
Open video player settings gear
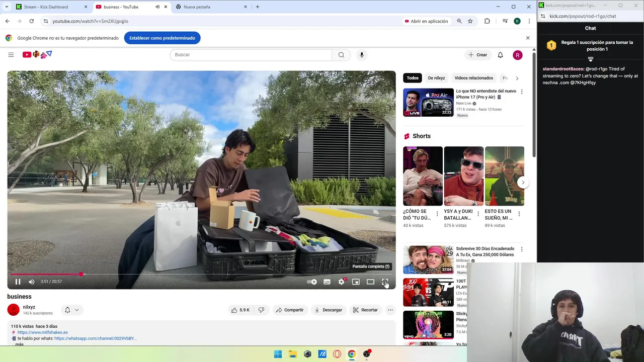click(x=342, y=282)
